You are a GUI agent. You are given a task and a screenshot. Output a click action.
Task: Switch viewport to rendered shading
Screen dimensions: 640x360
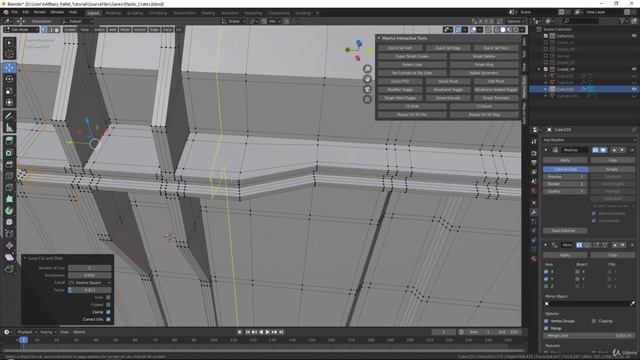(516, 30)
